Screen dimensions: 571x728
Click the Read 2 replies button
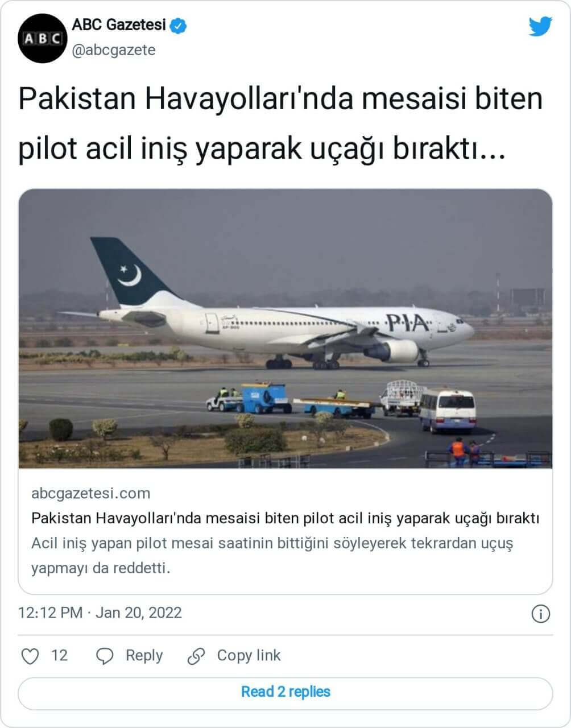[285, 692]
